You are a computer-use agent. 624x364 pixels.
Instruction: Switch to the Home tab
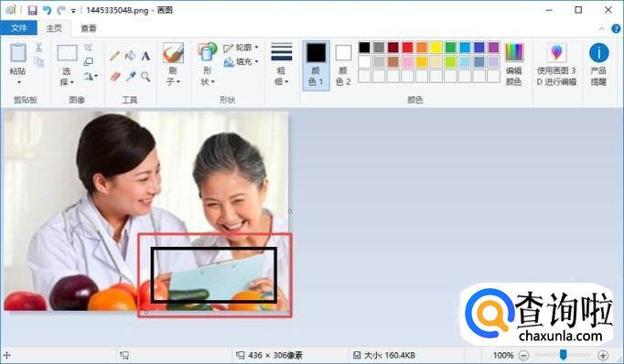coord(54,28)
